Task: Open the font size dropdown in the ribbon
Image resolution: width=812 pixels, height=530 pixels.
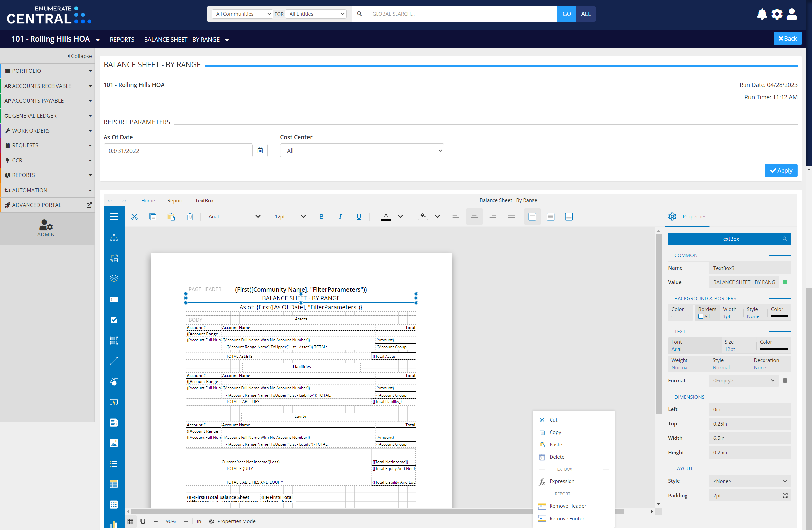Action: [x=289, y=216]
